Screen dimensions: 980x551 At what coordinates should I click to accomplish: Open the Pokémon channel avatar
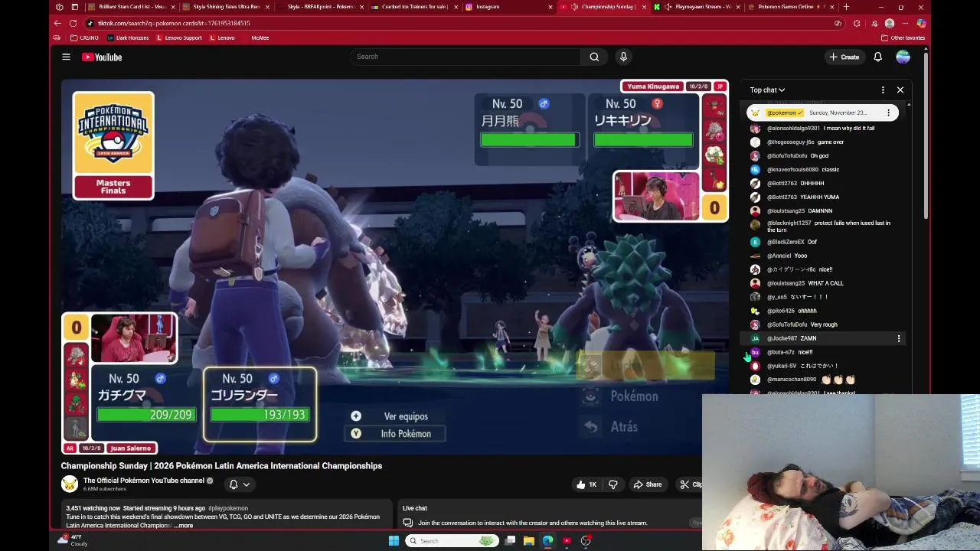70,484
